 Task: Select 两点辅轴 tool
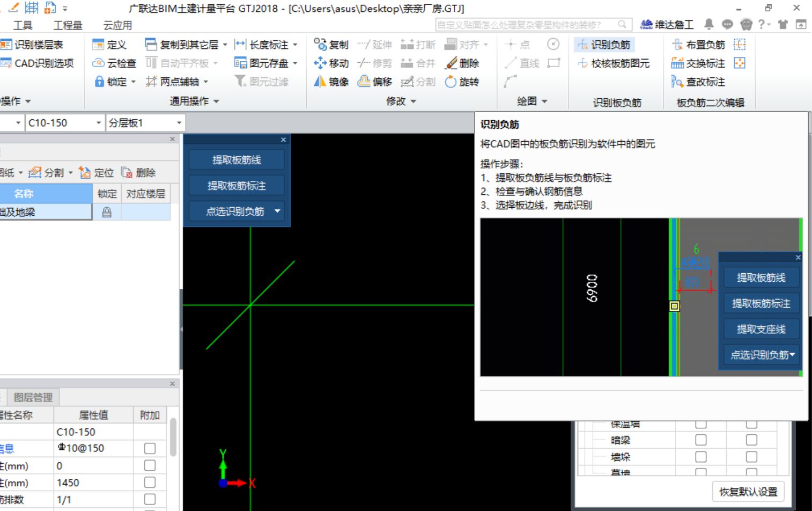click(173, 82)
